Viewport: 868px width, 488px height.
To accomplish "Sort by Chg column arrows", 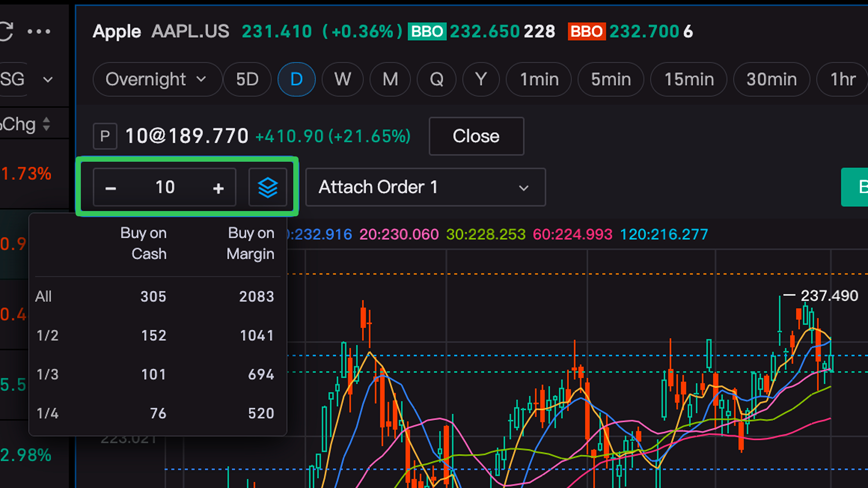I will pos(46,124).
